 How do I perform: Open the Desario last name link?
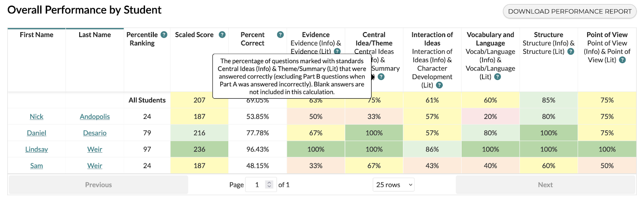pos(95,133)
